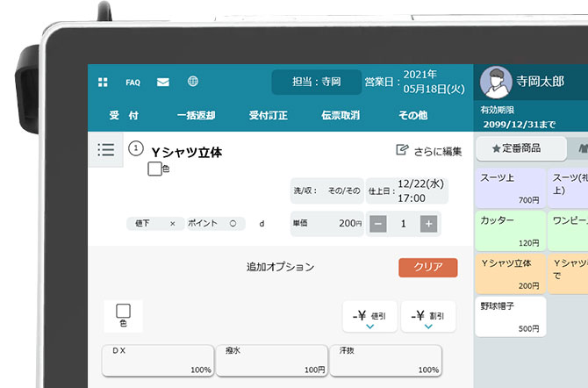This screenshot has height=388, width=588.
Task: Select the DX 100% option
Action: pyautogui.click(x=158, y=360)
